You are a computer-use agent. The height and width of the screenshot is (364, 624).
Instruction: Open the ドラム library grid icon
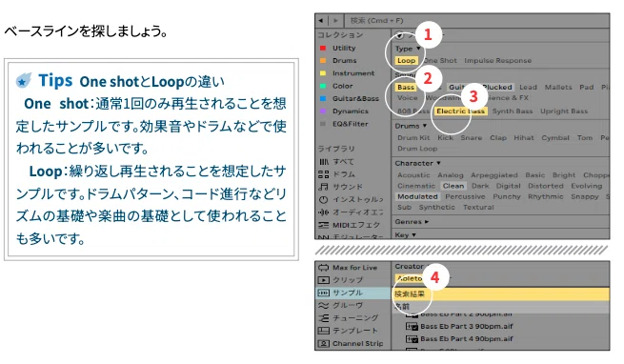click(324, 174)
